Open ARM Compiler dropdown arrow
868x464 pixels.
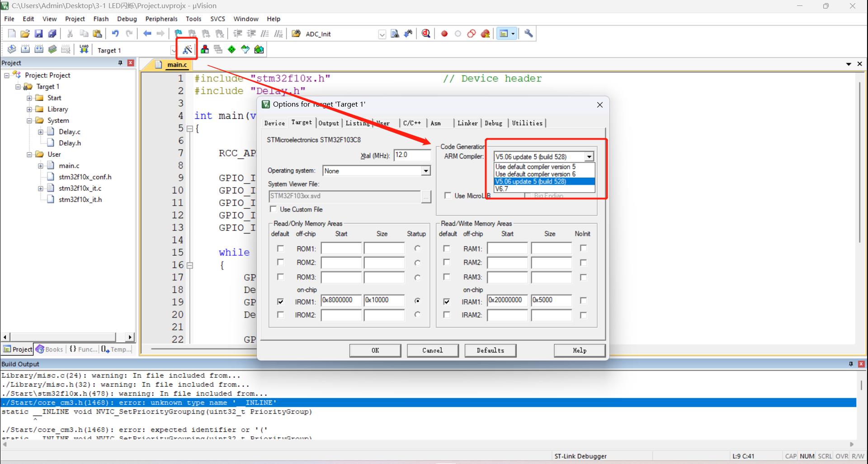coord(589,157)
